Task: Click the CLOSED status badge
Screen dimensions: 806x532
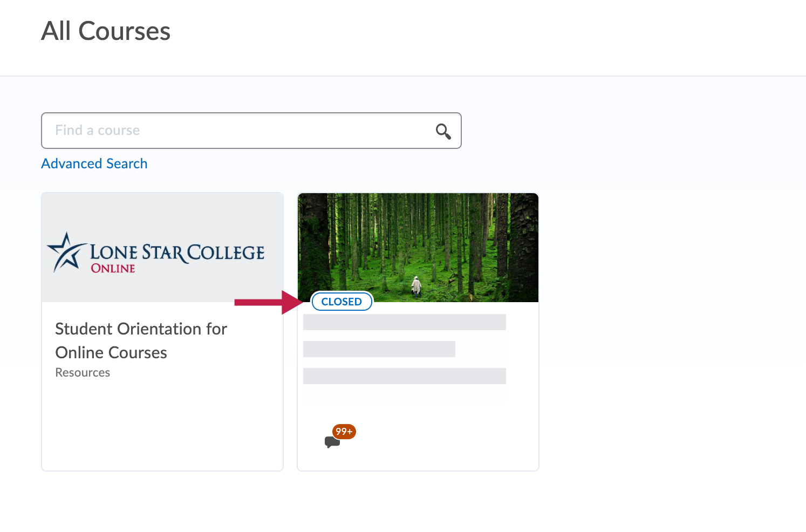Action: click(x=341, y=302)
